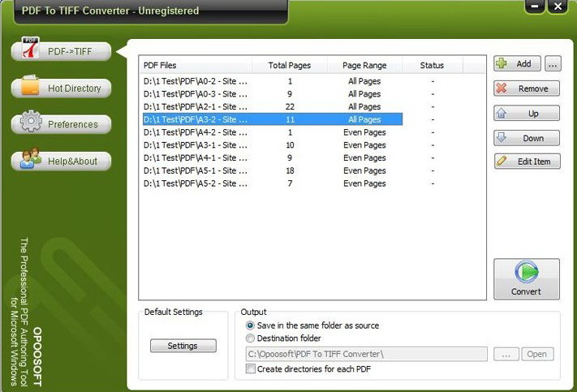The height and width of the screenshot is (392, 577).
Task: Click the people icon for Help&About
Action: point(31,158)
